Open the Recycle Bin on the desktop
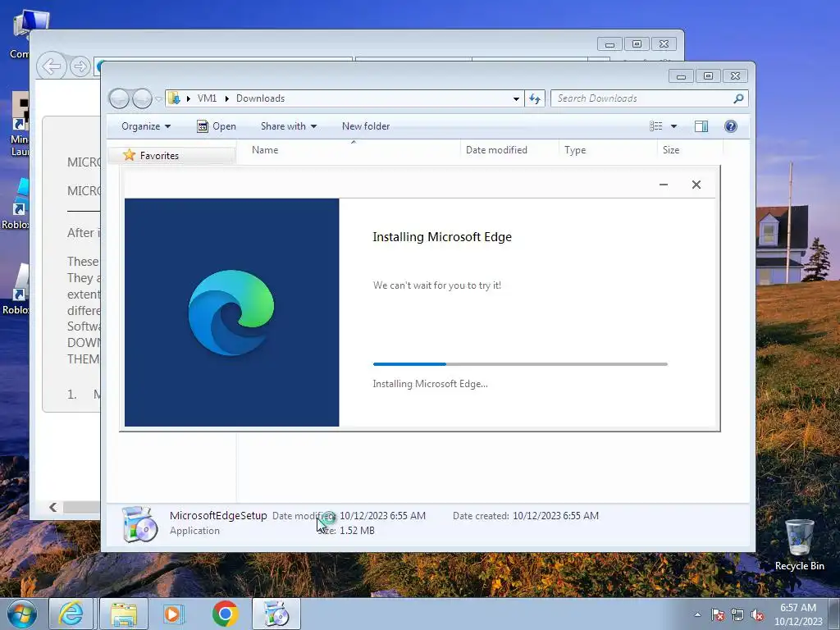The image size is (840, 630). click(x=799, y=545)
